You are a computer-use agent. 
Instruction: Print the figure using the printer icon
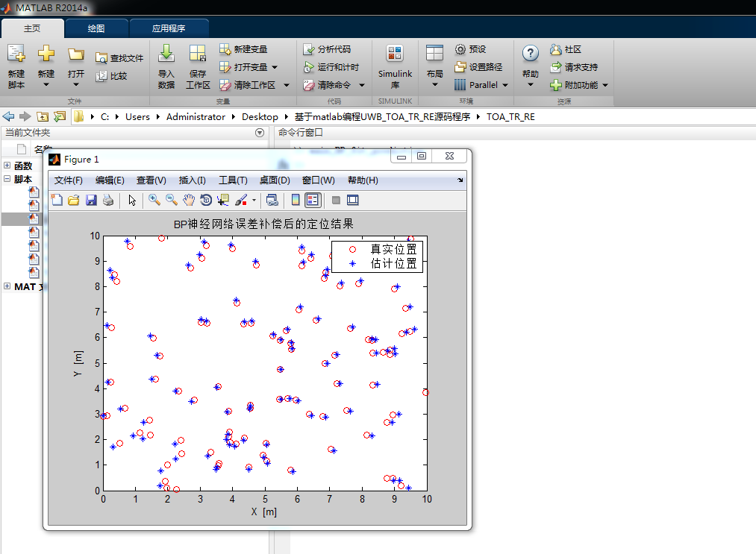(x=108, y=200)
